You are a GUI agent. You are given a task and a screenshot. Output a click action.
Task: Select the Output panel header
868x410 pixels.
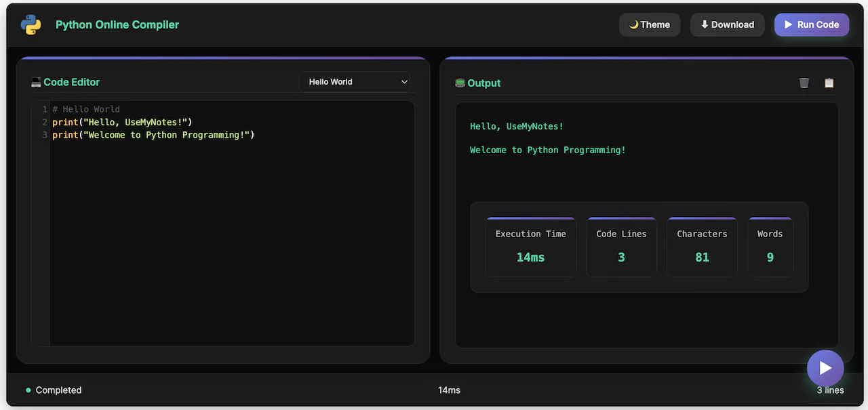coord(483,83)
